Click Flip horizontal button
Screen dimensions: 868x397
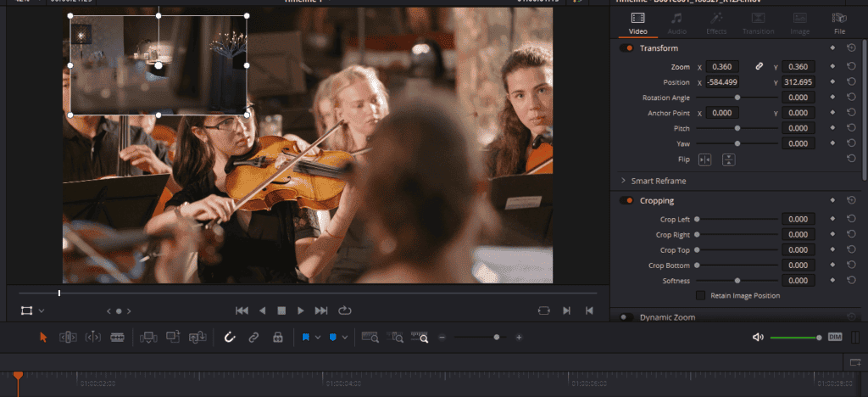704,159
